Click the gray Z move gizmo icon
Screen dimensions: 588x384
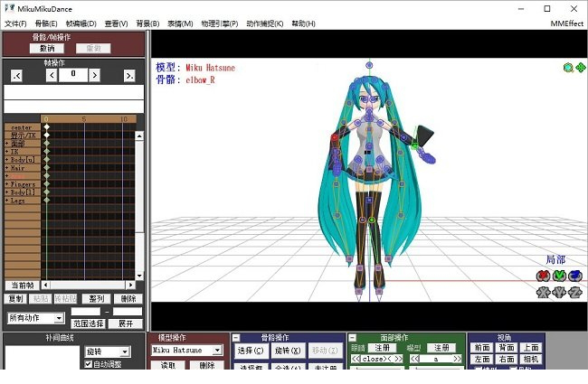pos(575,292)
